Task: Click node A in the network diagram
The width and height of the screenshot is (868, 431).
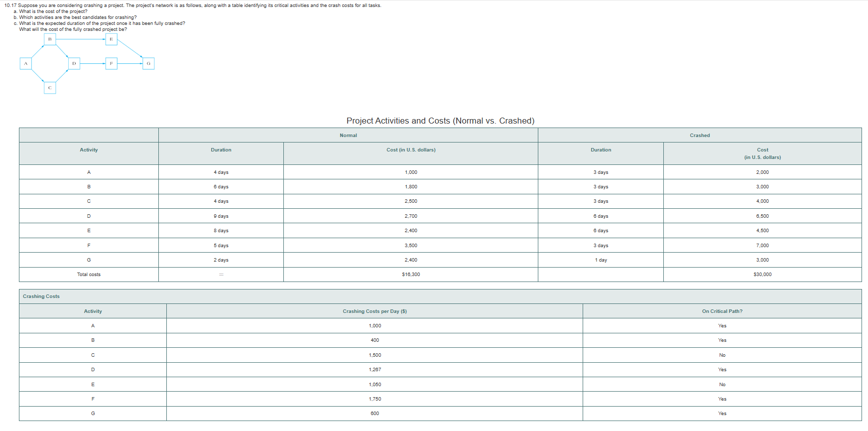Action: coord(26,63)
